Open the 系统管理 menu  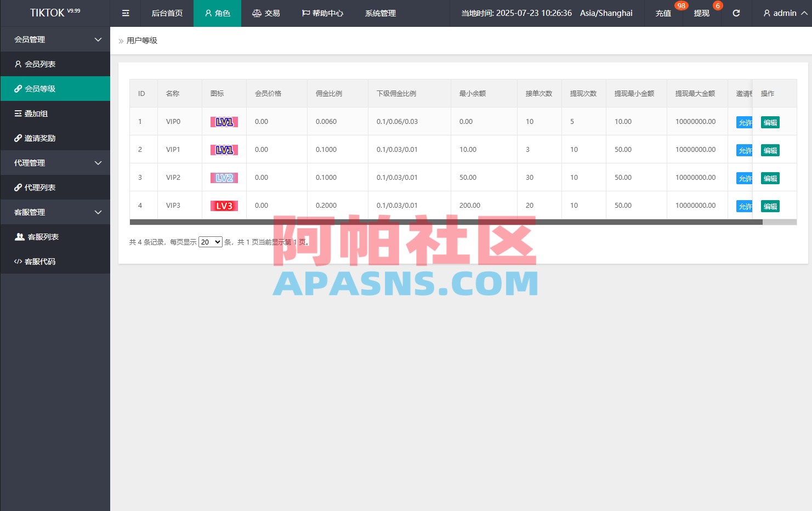381,13
